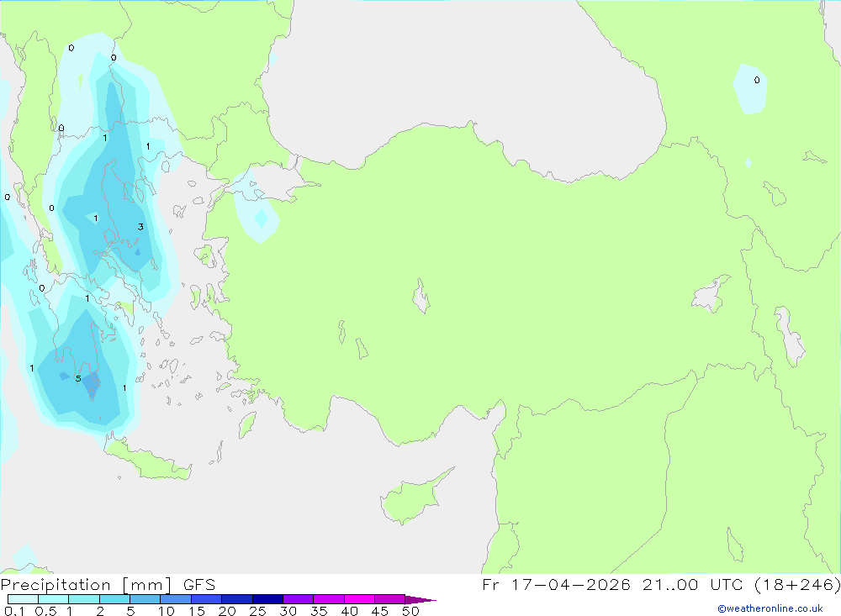The image size is (841, 616).
Task: Click the '0' value in the northeastern cyan patch
Action: point(757,80)
